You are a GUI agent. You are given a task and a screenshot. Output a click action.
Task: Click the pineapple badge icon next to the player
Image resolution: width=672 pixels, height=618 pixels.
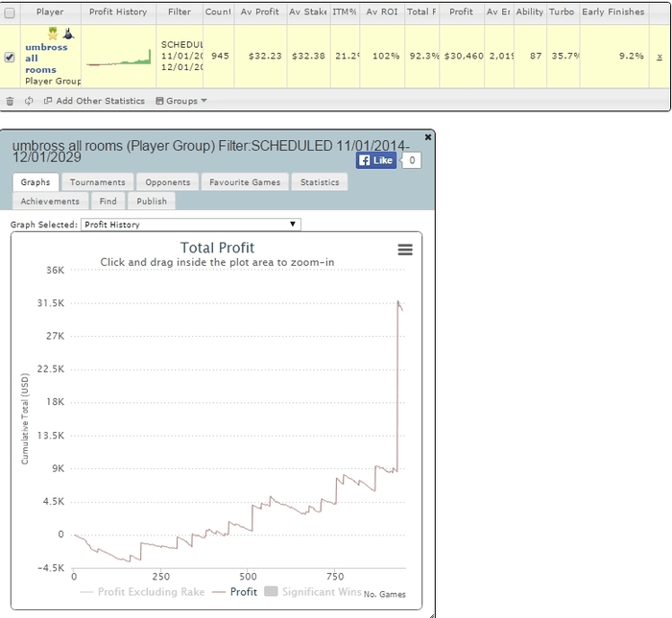point(54,34)
